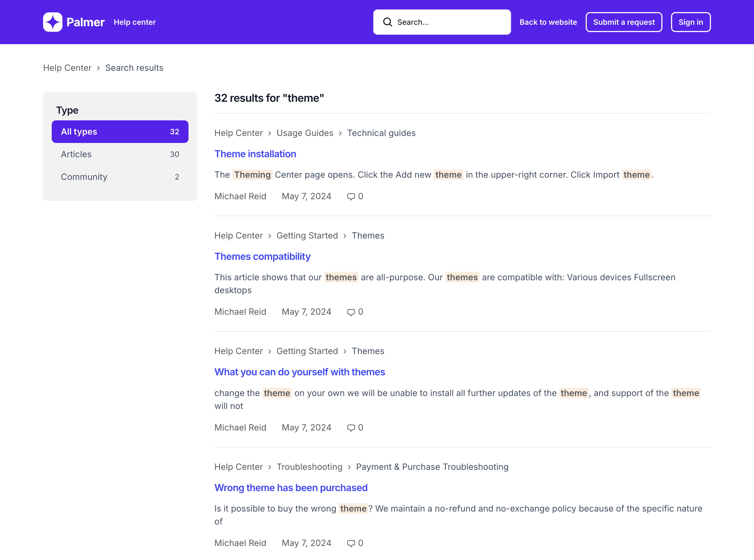Open What you can do yourself with themes
The height and width of the screenshot is (560, 754).
[299, 372]
